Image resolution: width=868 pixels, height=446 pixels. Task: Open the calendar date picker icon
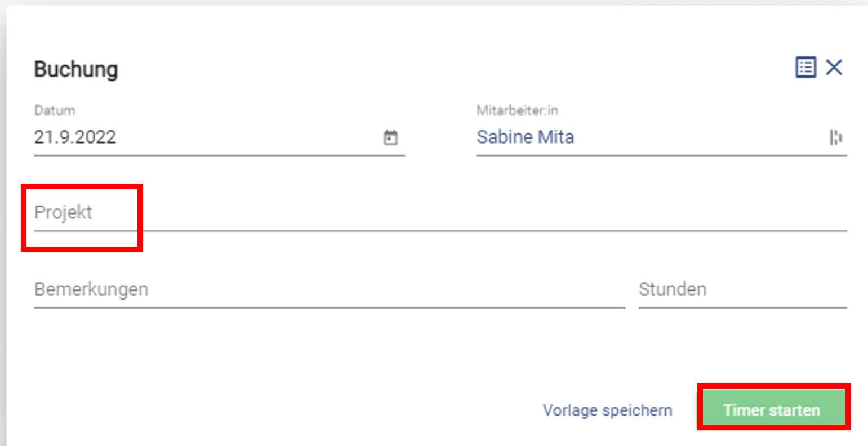point(390,137)
